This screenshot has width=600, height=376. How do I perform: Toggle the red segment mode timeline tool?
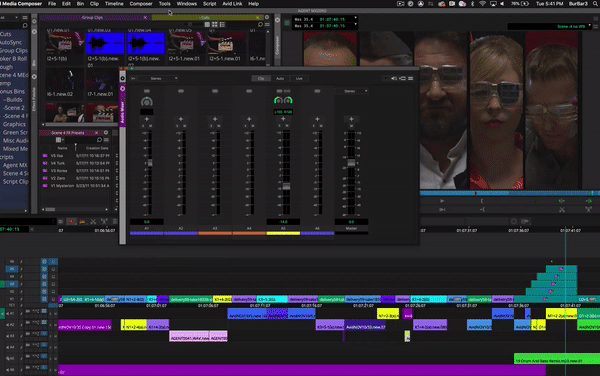71,221
